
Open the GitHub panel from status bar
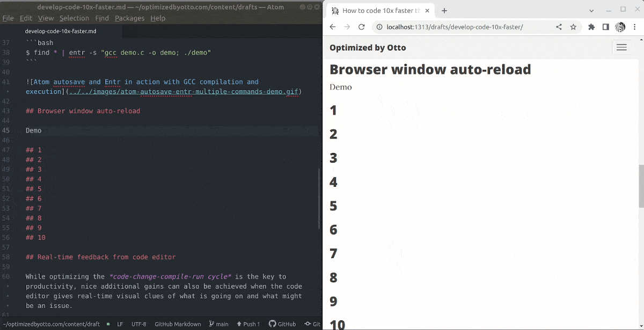[x=282, y=324]
